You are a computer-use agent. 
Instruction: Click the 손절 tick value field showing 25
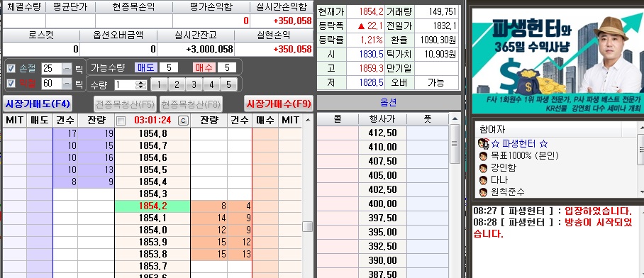click(52, 69)
